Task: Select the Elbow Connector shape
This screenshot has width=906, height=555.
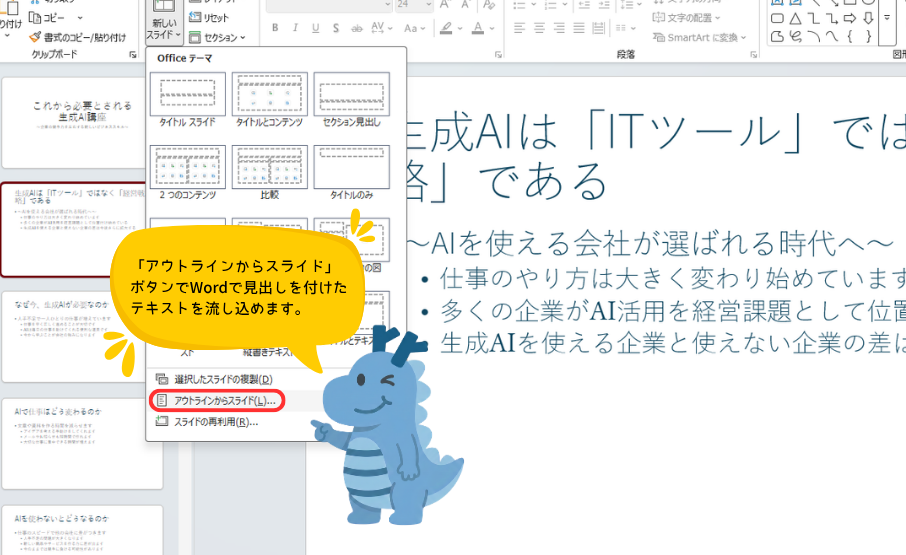Action: pyautogui.click(x=814, y=18)
